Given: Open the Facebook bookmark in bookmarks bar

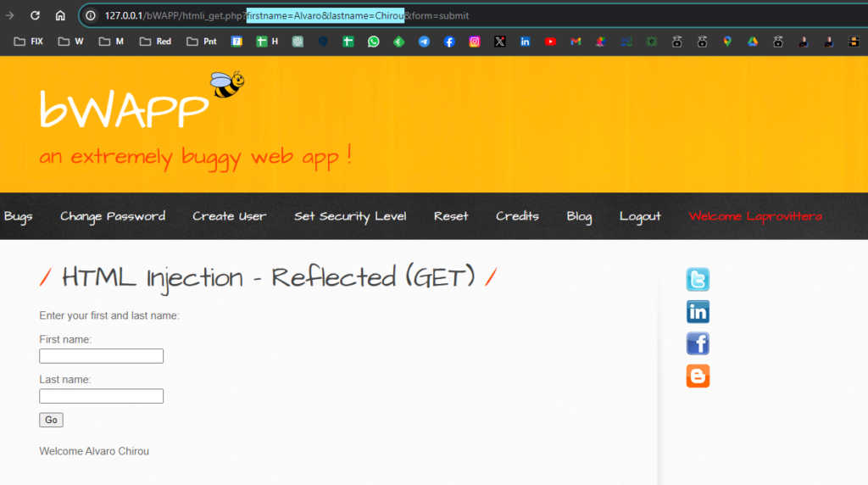Looking at the screenshot, I should [449, 42].
